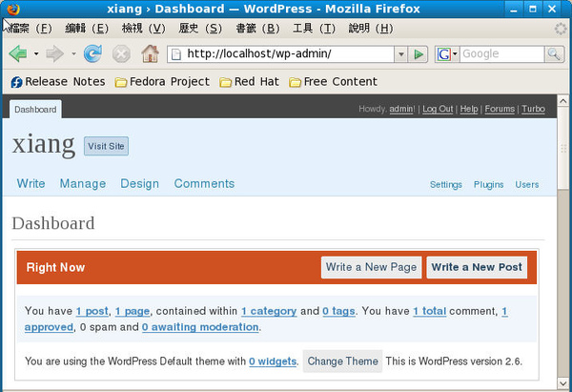Open the Red Hat bookmark folder
Image resolution: width=572 pixels, height=392 pixels.
tap(250, 82)
